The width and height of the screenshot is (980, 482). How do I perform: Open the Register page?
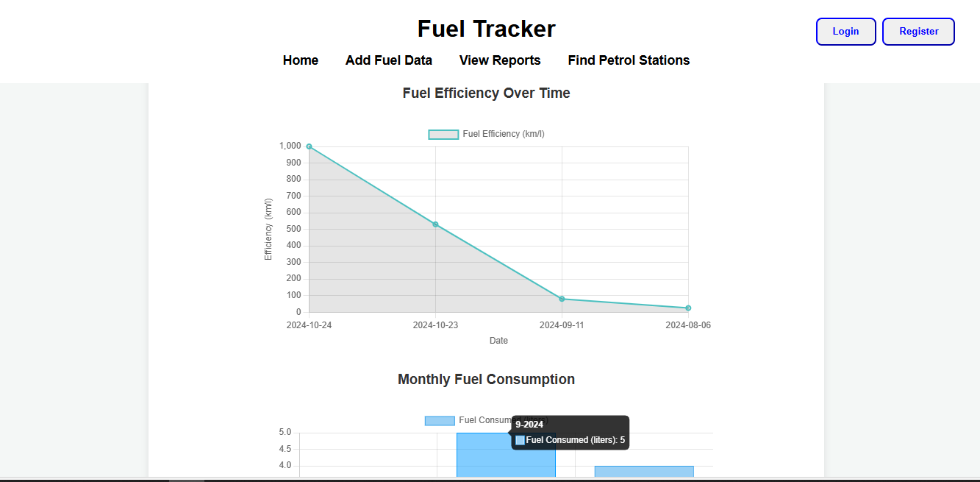[918, 32]
